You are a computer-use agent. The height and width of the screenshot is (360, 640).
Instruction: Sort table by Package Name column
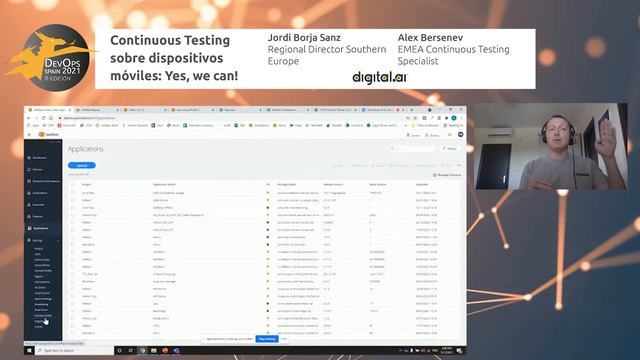[287, 184]
